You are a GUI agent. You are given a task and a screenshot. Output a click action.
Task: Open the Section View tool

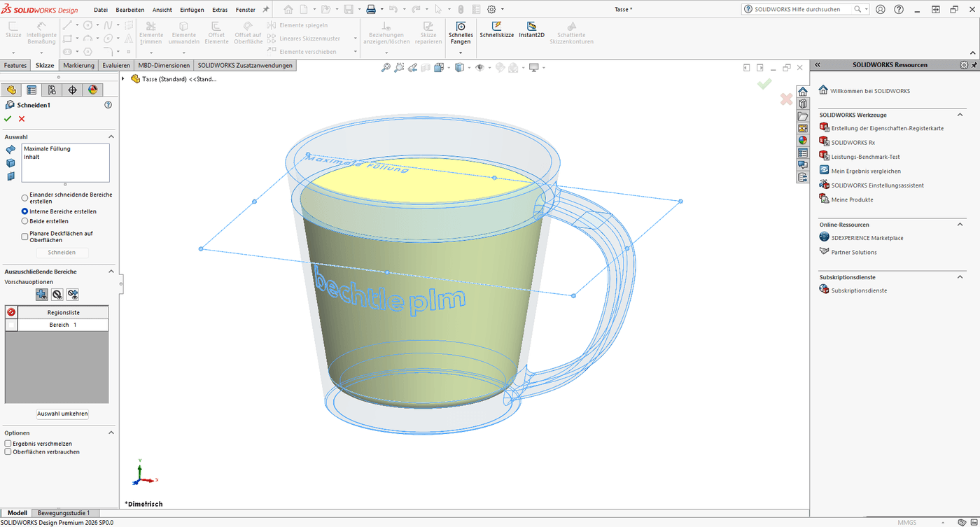[x=427, y=66]
